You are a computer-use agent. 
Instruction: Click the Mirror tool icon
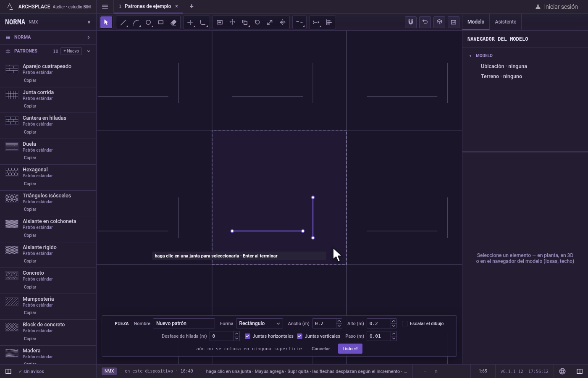[283, 22]
